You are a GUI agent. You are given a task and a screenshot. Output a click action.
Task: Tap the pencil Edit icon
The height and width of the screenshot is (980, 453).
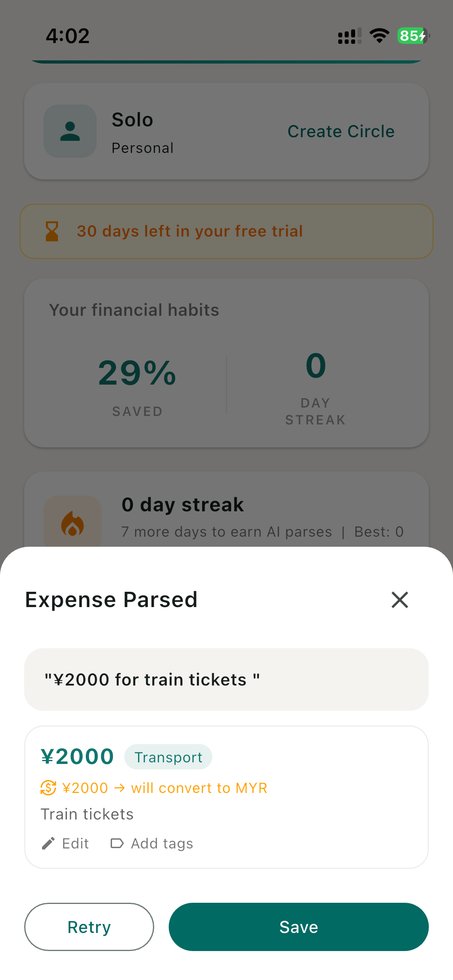click(48, 843)
